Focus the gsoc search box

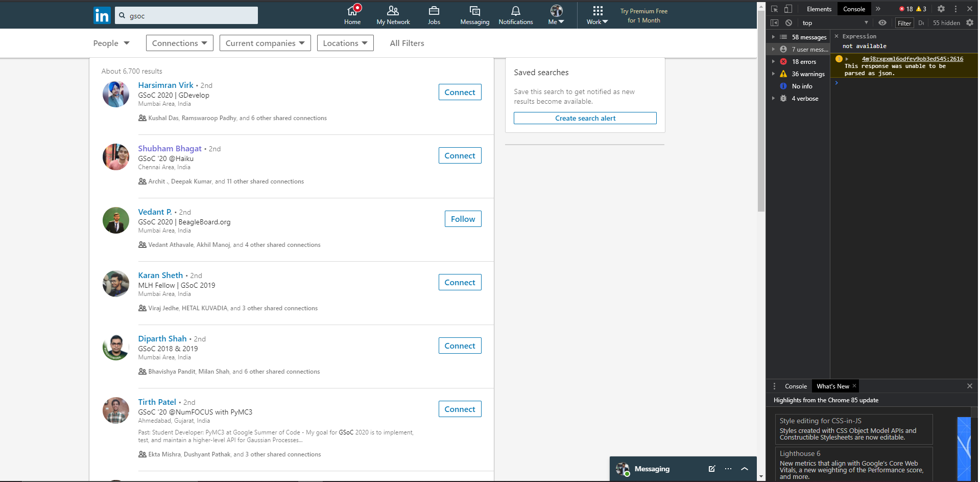point(186,15)
